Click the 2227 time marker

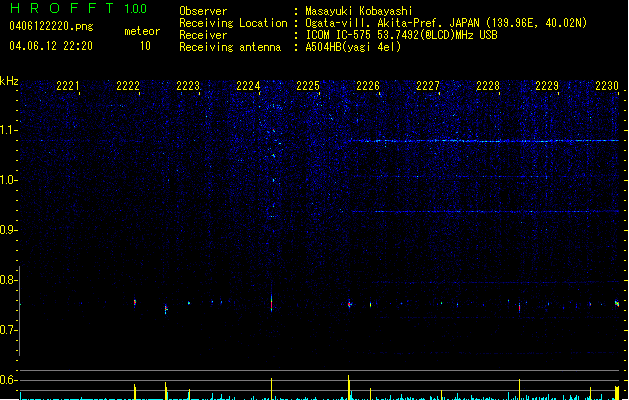pyautogui.click(x=428, y=85)
